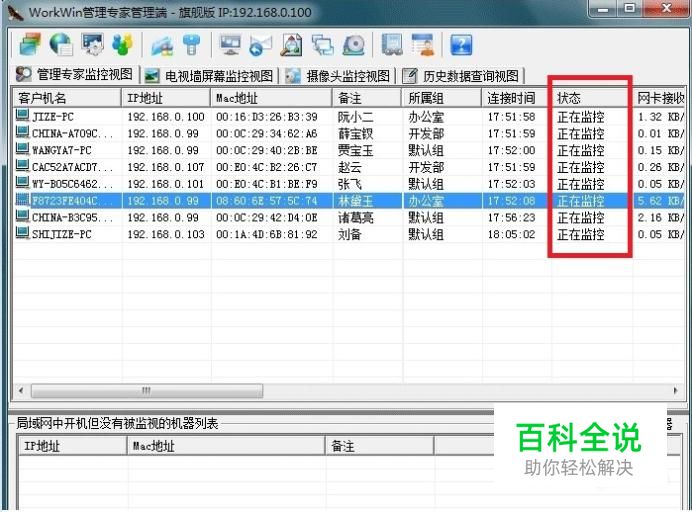Sort by 连接时间 column header
The image size is (692, 512).
516,98
